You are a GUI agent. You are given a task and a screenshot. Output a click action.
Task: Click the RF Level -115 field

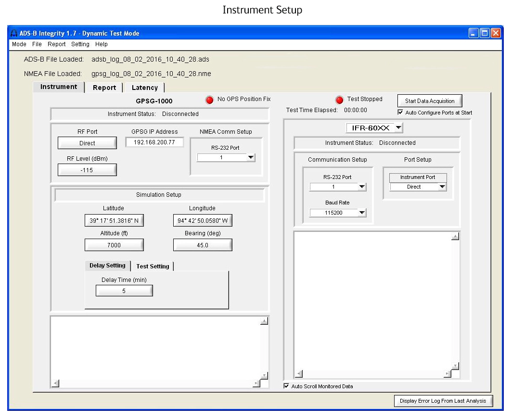(x=87, y=170)
